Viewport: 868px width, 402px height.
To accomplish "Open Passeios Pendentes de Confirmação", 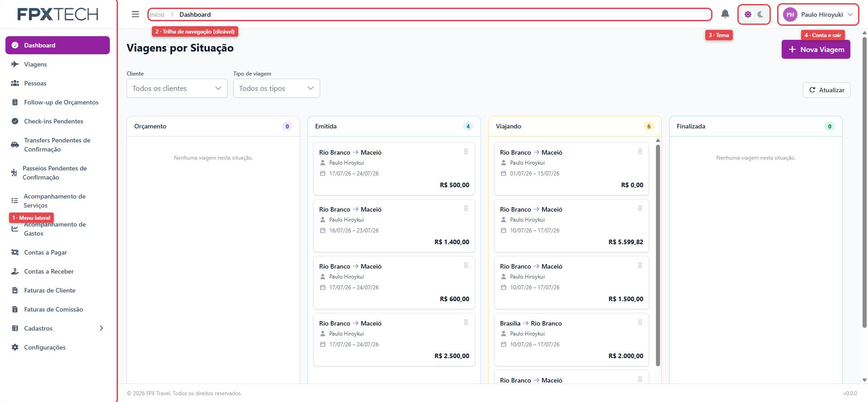I will coord(57,173).
